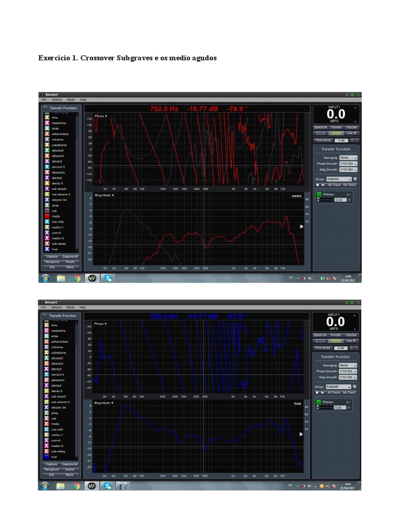Image resolution: width=399 pixels, height=532 pixels.
Task: Open the Averaging dropdown in the red-trace window
Action: 348,157
